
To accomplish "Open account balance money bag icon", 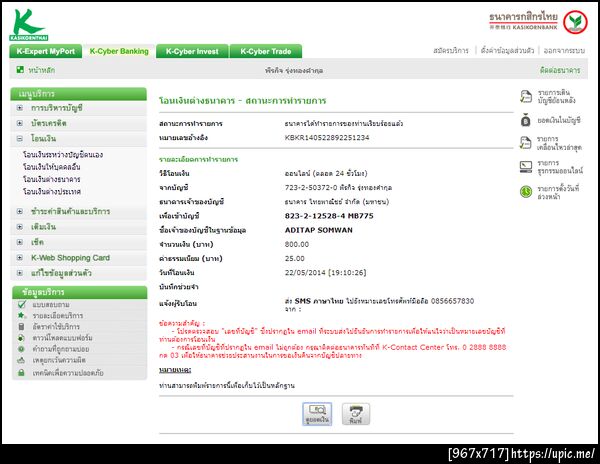I will pyautogui.click(x=526, y=120).
